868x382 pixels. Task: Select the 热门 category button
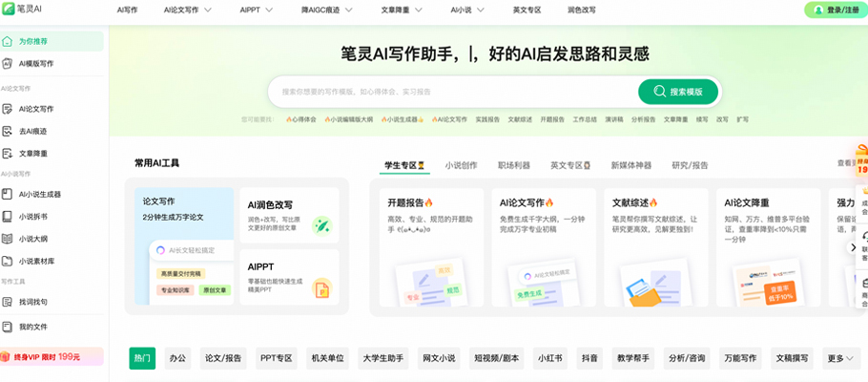(x=142, y=358)
